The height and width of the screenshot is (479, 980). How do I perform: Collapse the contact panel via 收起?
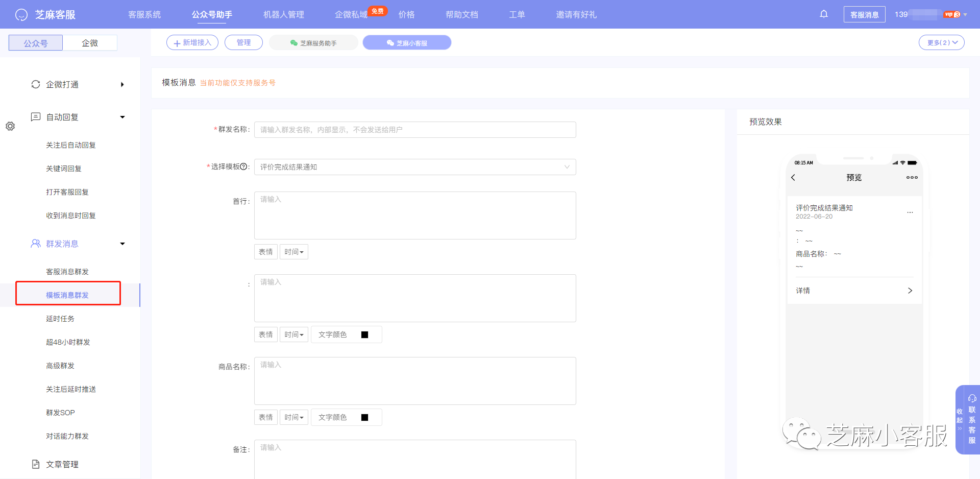coord(960,419)
